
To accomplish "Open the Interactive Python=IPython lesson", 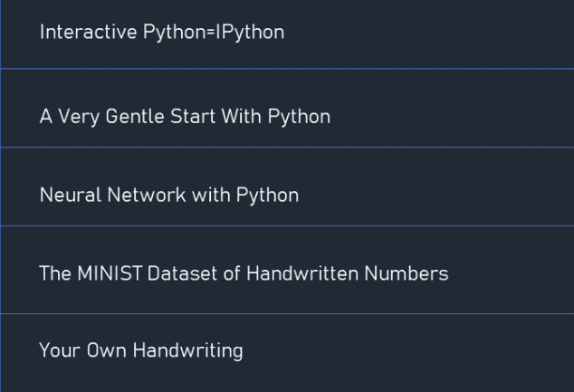I will coord(161,33).
